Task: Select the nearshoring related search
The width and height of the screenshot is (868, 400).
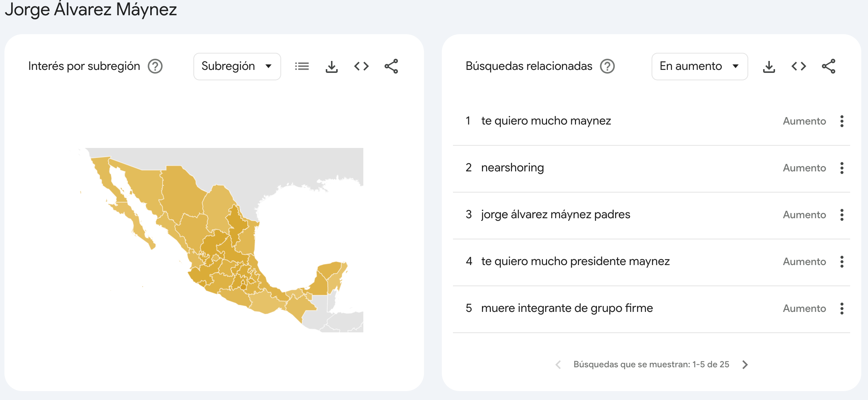Action: 512,168
